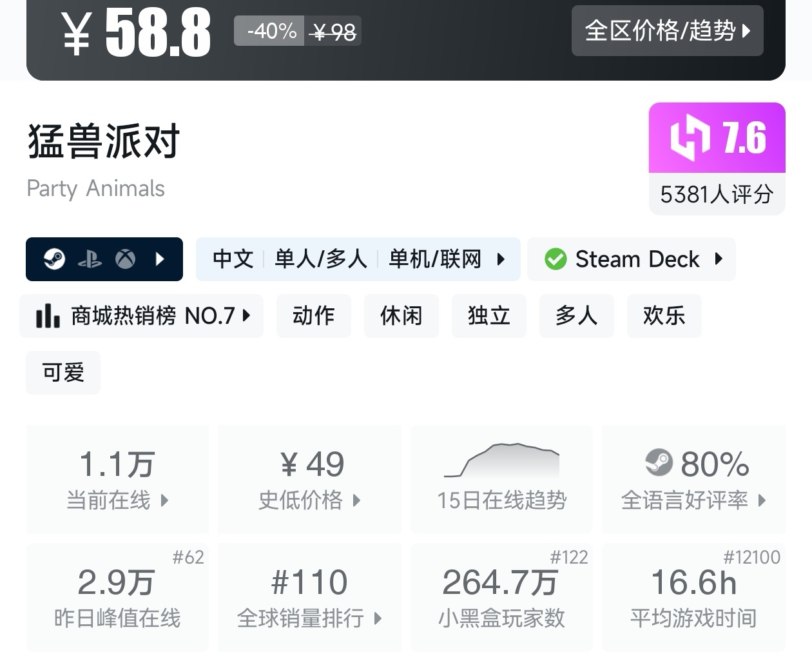Tap the 可爱 tag
This screenshot has width=812, height=661.
[63, 373]
